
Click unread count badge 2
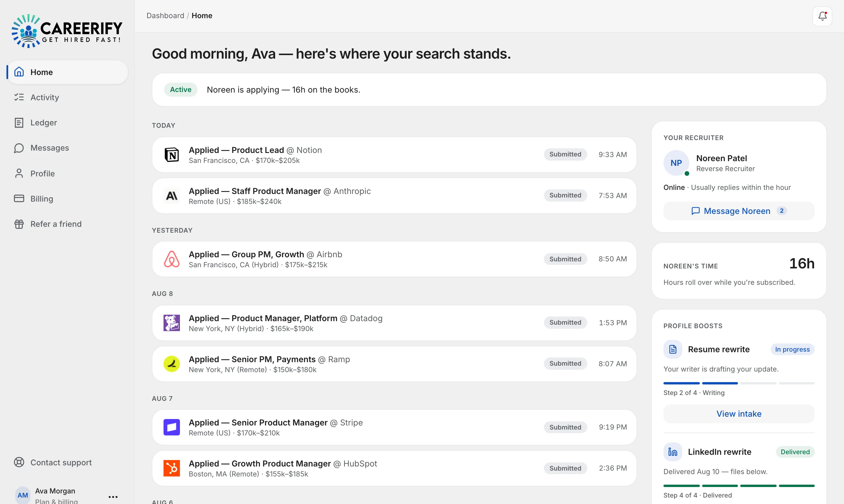click(782, 211)
